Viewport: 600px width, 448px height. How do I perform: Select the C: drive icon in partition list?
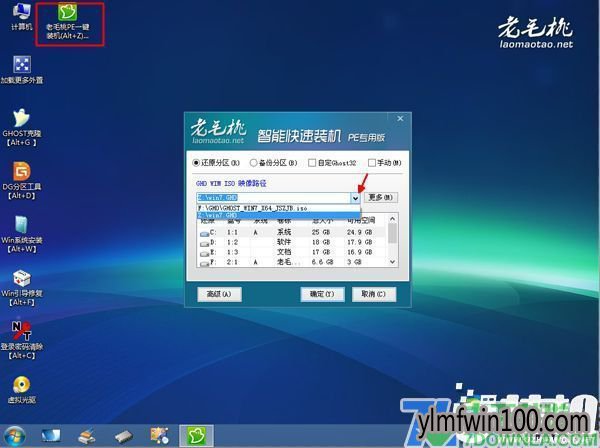tap(204, 233)
